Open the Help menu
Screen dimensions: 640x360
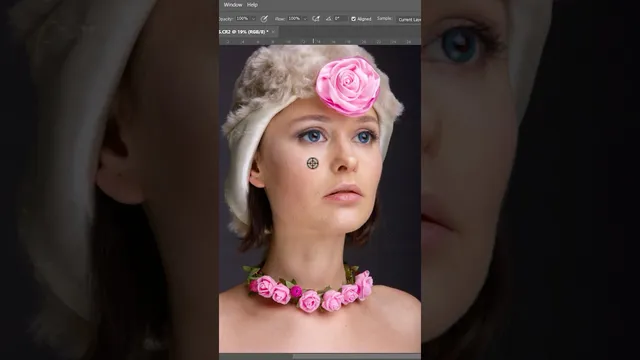pos(252,5)
